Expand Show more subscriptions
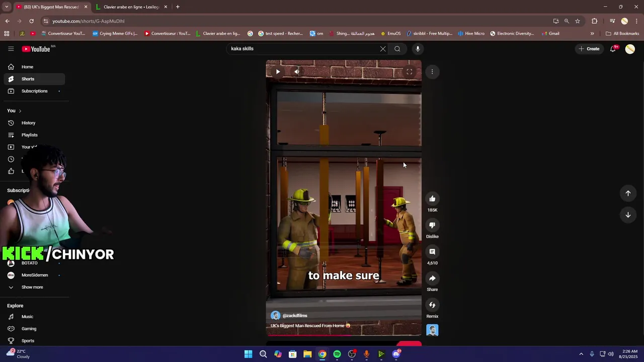 [34, 287]
